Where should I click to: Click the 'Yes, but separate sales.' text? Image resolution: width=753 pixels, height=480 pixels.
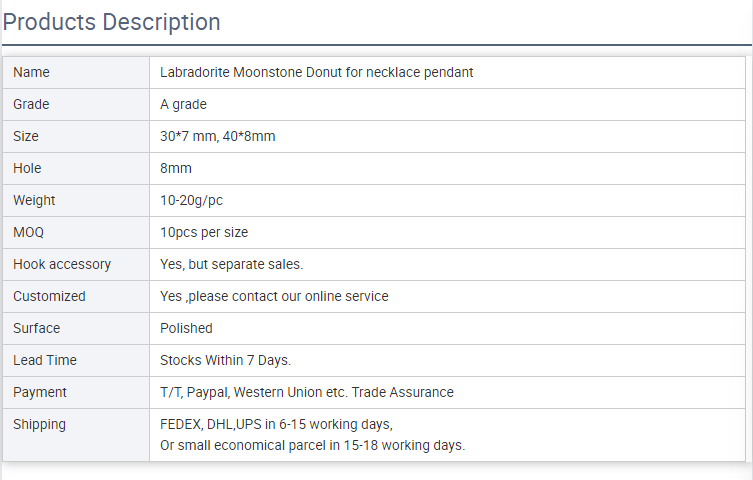pyautogui.click(x=231, y=264)
